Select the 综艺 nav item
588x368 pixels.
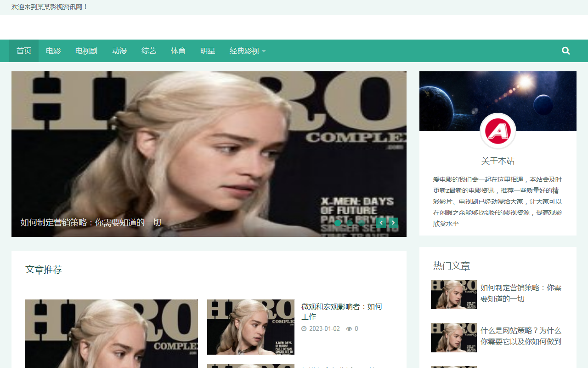(149, 51)
